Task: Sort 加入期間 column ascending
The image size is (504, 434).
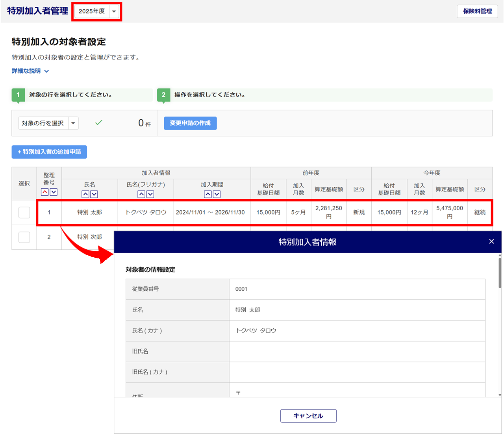Action: tap(208, 194)
